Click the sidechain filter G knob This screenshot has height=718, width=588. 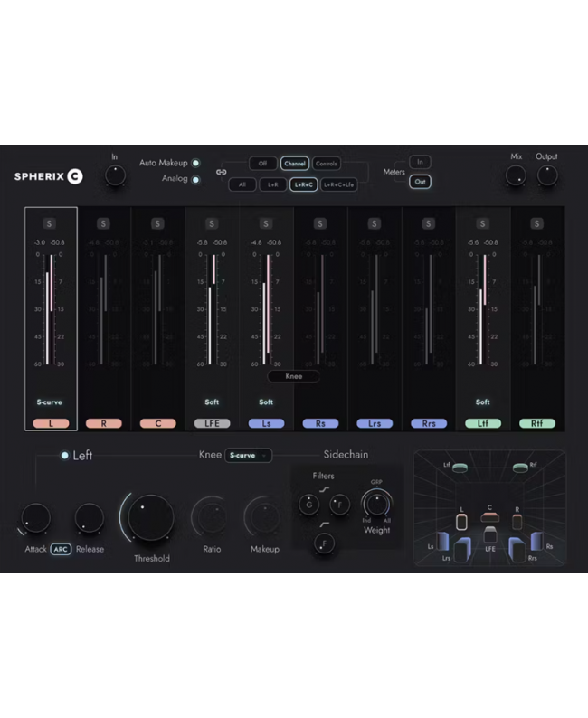[x=309, y=505]
